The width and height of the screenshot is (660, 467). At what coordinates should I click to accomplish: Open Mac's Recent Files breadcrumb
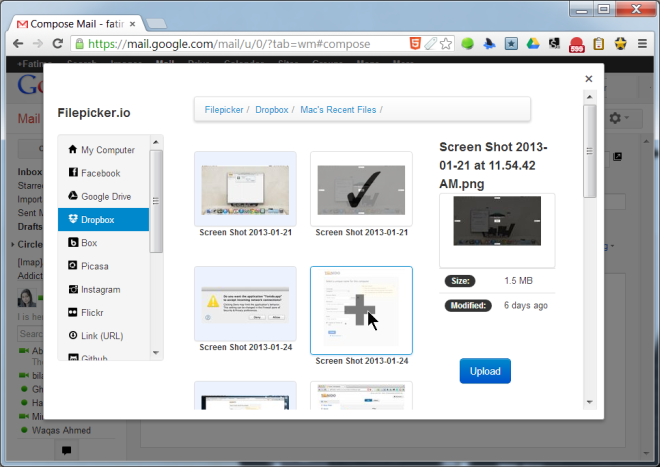coord(338,110)
